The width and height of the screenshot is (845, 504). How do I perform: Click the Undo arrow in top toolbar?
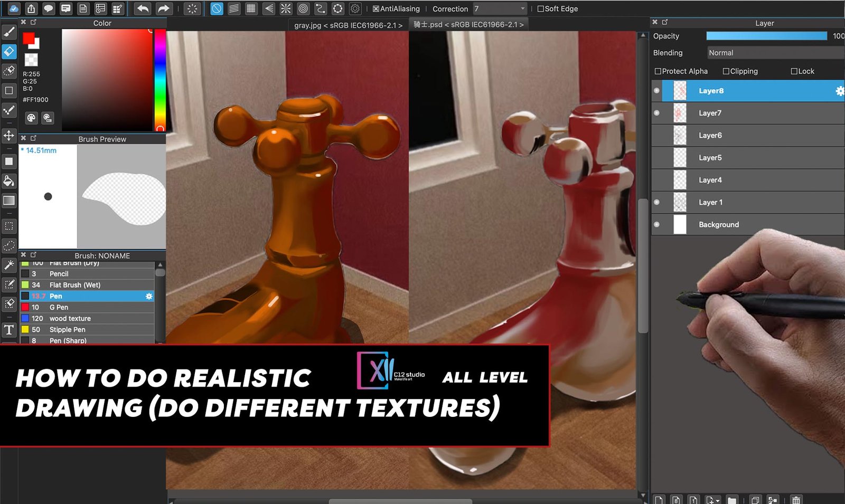click(143, 8)
